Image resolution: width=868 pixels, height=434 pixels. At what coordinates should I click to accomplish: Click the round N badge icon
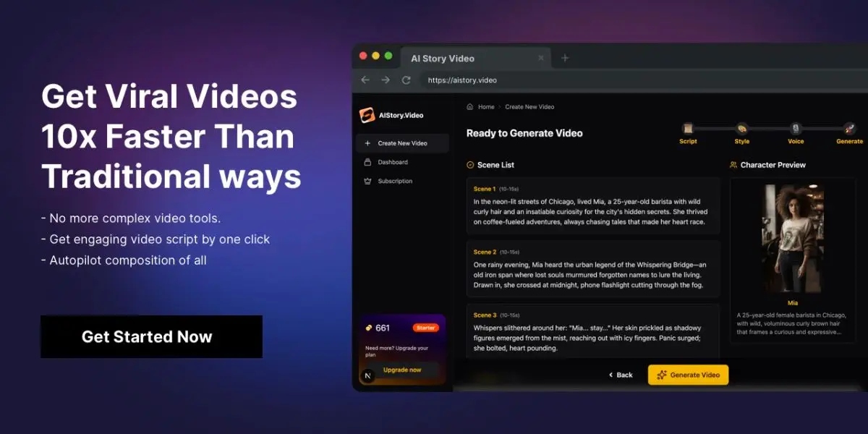pyautogui.click(x=367, y=375)
